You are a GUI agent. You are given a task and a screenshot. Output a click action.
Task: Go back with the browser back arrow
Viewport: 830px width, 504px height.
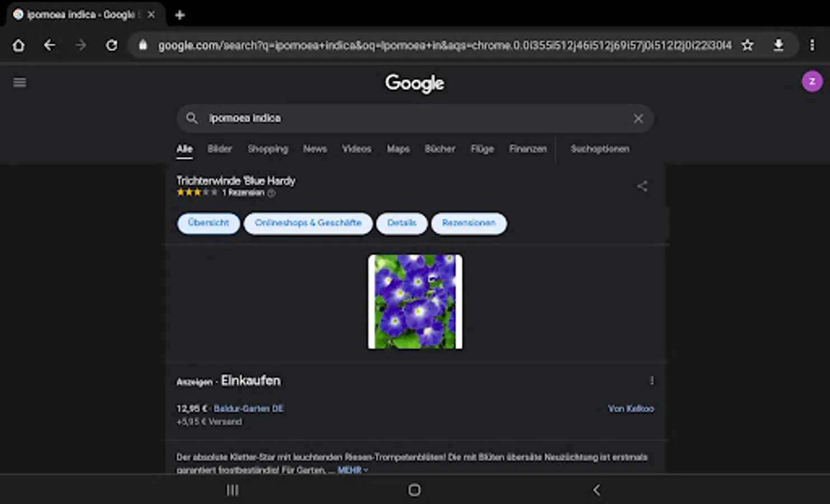[x=49, y=45]
